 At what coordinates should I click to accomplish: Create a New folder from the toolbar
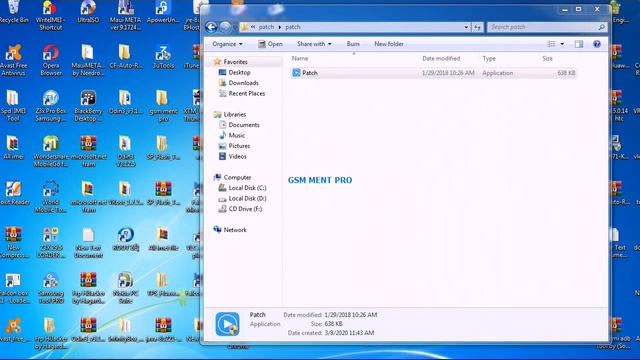click(389, 44)
